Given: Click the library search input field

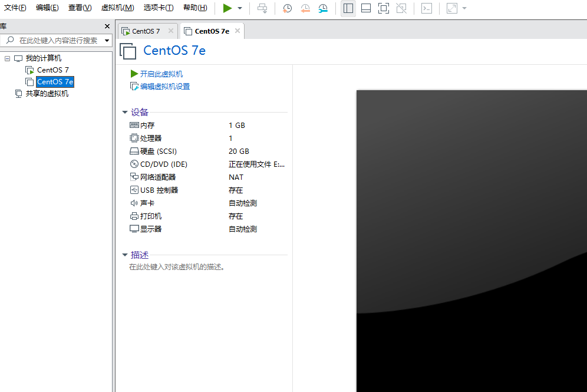Looking at the screenshot, I should point(58,41).
